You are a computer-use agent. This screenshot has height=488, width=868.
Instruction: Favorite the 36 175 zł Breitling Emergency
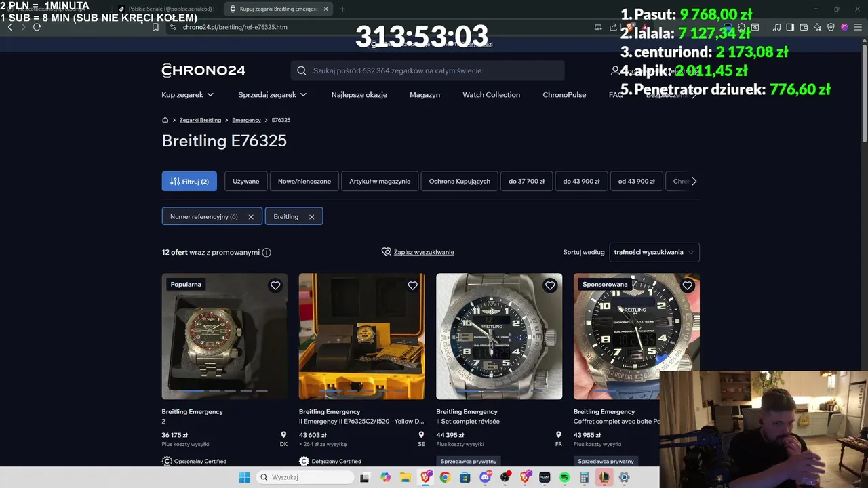[275, 285]
